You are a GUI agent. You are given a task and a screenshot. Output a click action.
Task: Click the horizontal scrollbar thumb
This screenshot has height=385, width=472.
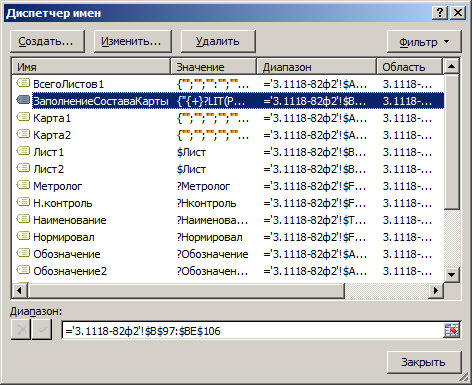186,290
